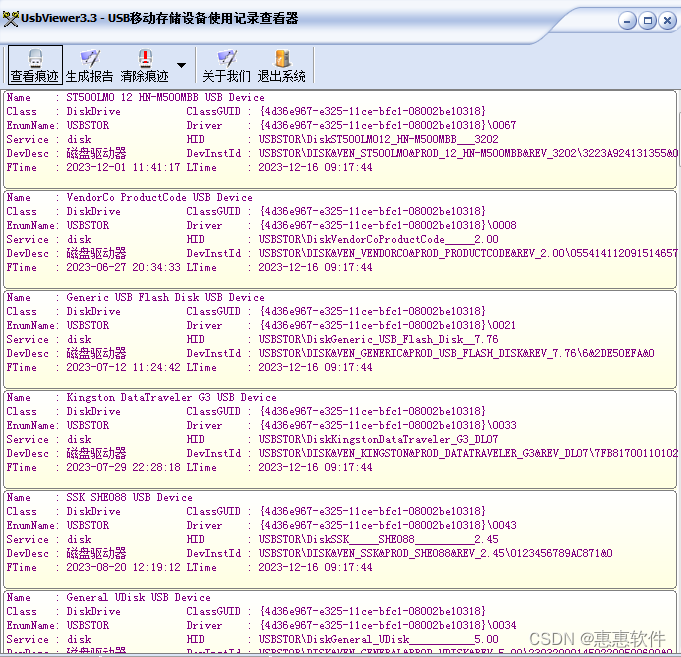Click the driver value ending in \0043
The height and width of the screenshot is (657, 681).
[x=387, y=525]
